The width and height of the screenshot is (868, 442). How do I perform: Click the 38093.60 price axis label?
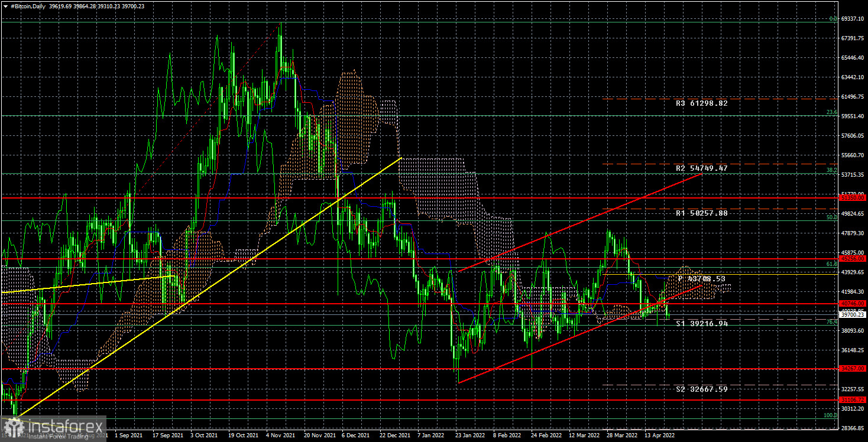(x=853, y=331)
